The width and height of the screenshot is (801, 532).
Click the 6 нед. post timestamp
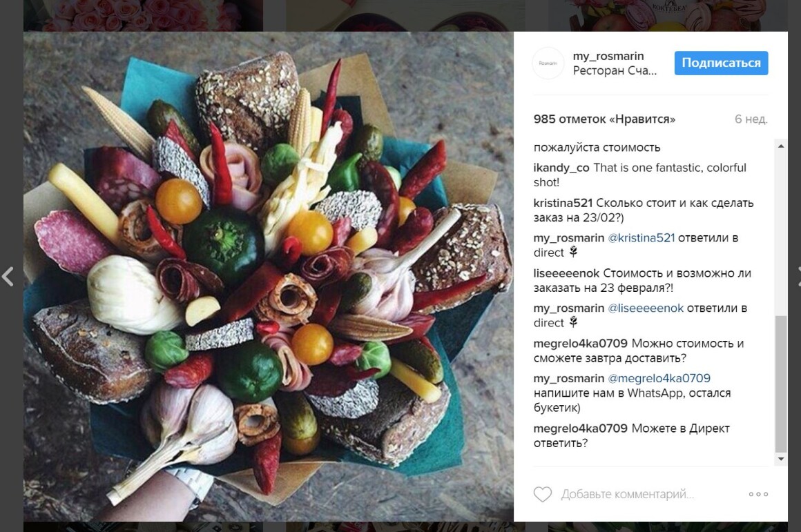click(751, 119)
